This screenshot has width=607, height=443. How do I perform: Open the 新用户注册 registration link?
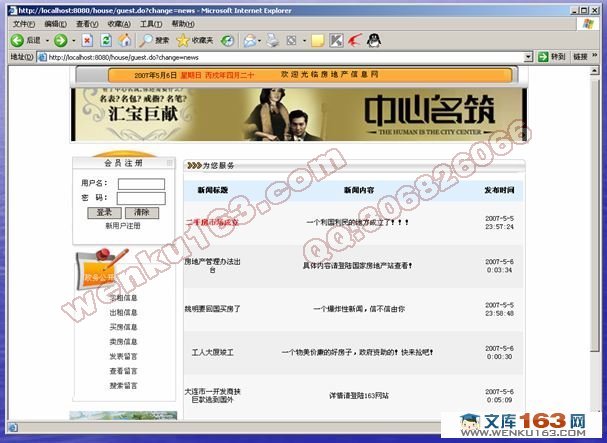123,226
